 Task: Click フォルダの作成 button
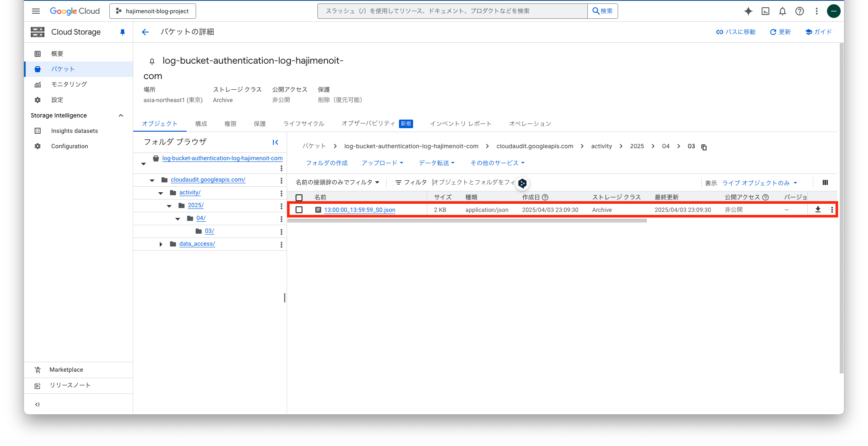tap(327, 163)
